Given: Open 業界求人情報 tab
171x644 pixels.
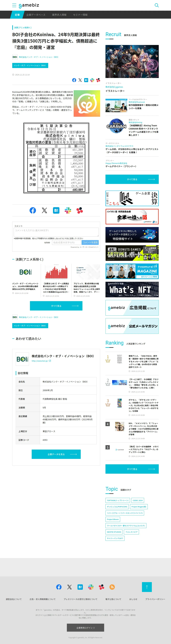Looking at the screenshot, I should 59,15.
